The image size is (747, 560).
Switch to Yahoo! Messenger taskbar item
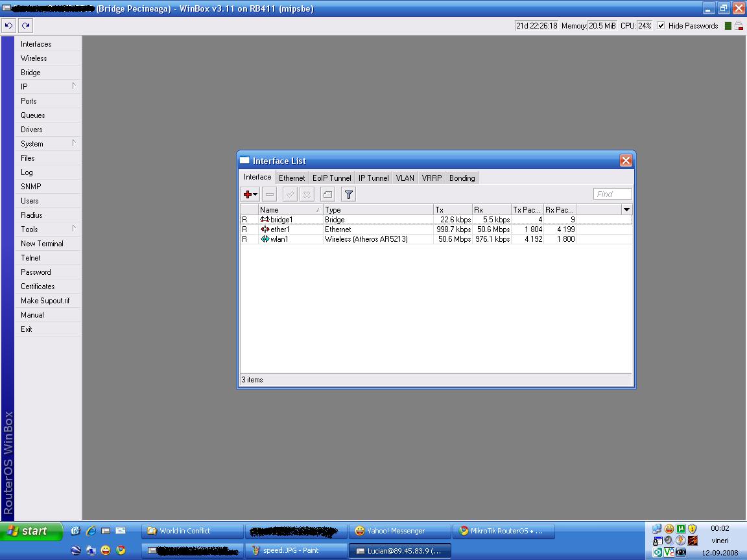[x=399, y=531]
